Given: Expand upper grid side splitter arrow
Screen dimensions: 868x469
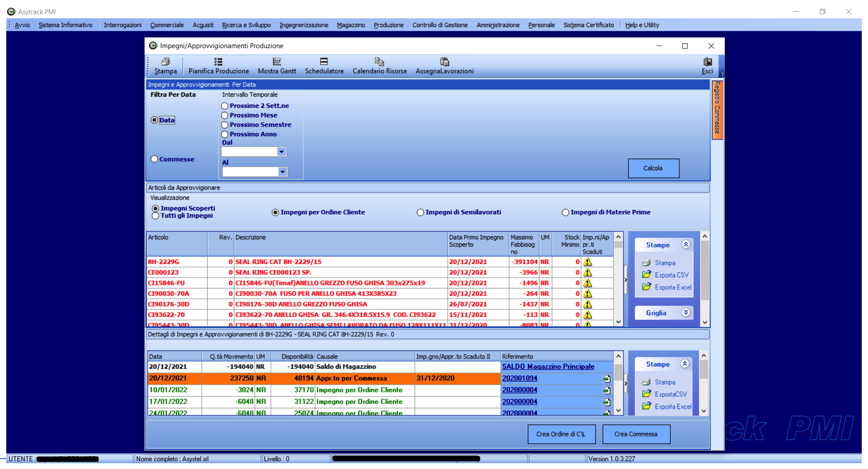Looking at the screenshot, I should 626,280.
